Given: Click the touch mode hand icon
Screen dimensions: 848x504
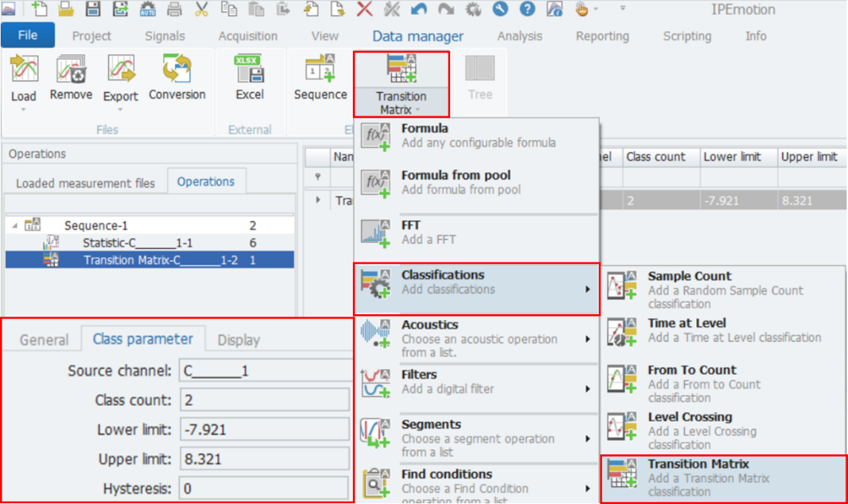Looking at the screenshot, I should (581, 9).
